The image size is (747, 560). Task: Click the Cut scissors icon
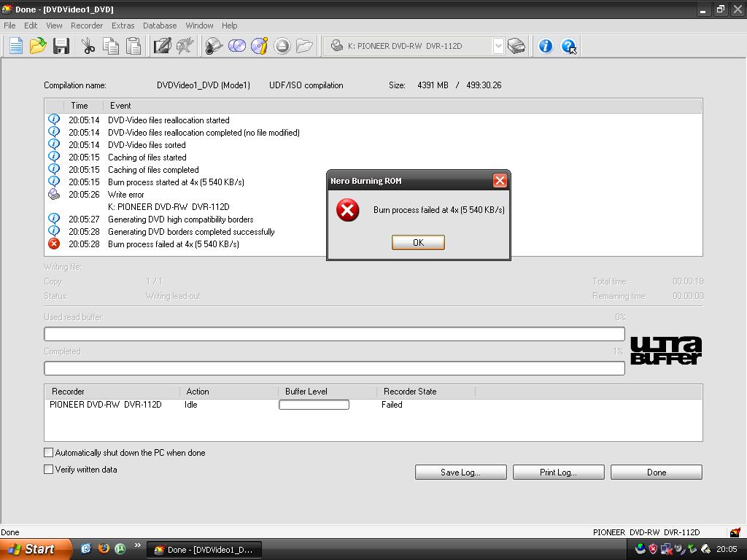click(x=88, y=46)
